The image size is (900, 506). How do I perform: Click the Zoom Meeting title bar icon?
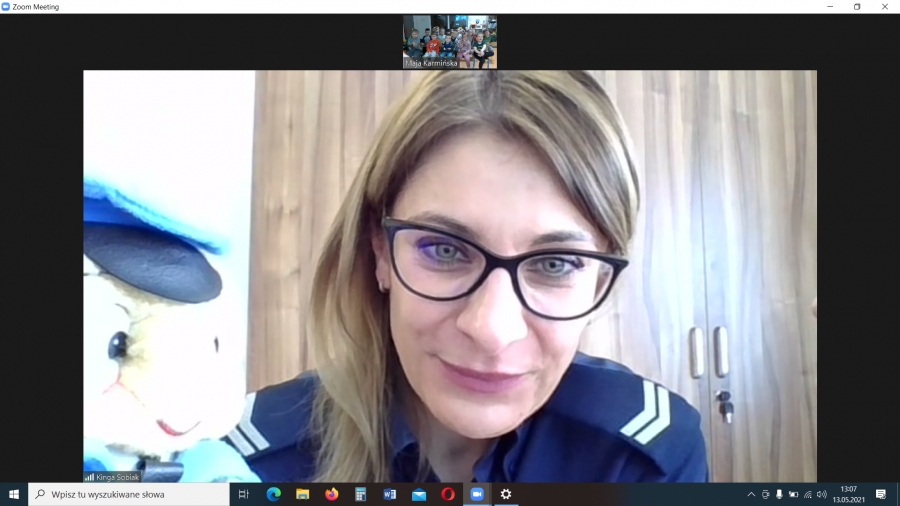click(6, 7)
